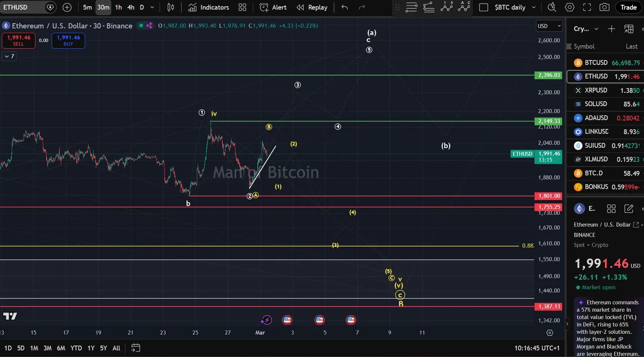The image size is (644, 357).
Task: Add a symbol to the watchlist
Action: click(611, 29)
